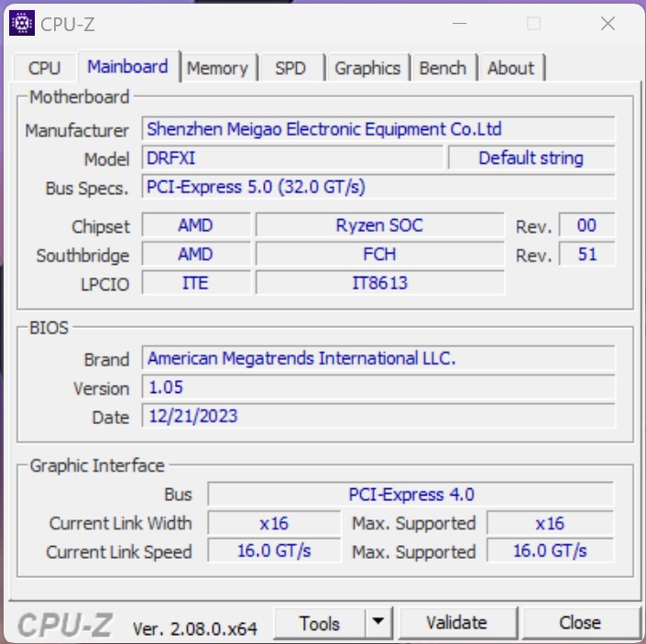Click graphic bus value 'PCI-Express 4.0'
Screen dimensions: 646x644
pos(411,494)
